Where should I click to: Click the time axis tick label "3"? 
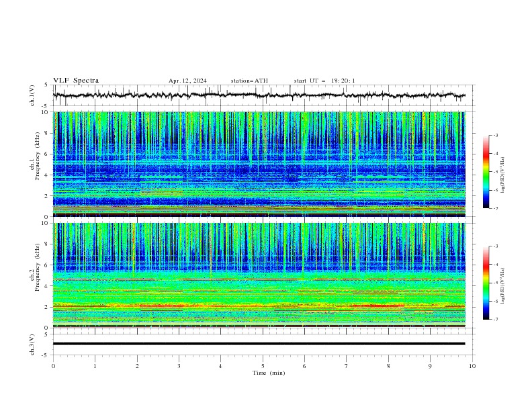click(x=179, y=366)
